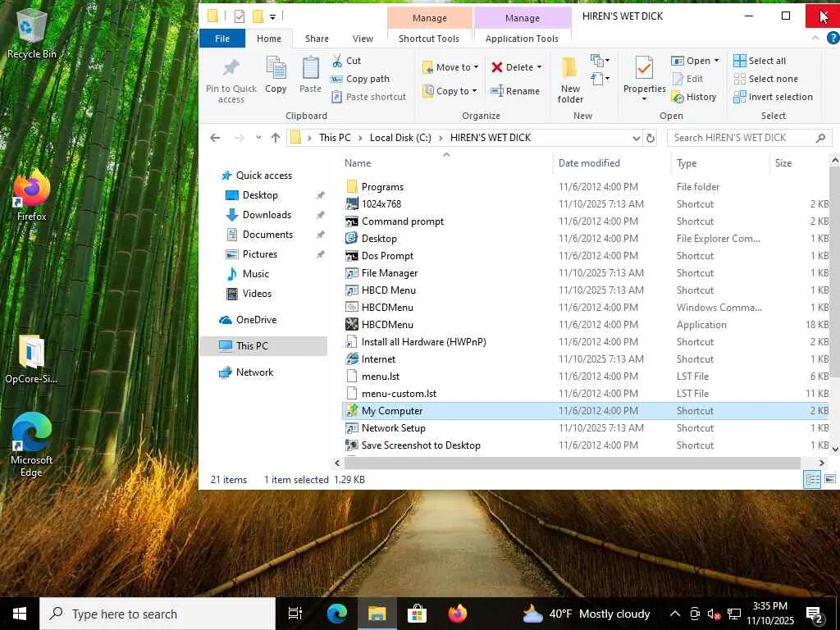840x630 pixels.
Task: Select the Command prompt shortcut
Action: click(587, 221)
